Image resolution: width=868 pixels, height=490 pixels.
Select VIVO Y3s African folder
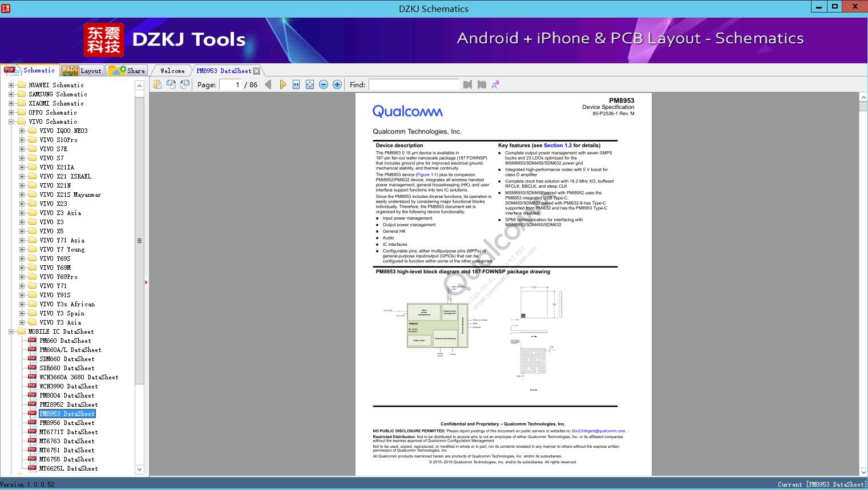coord(67,304)
